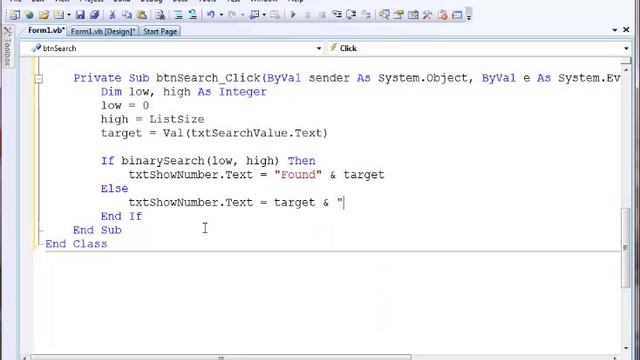Click the horizontal scrollbar at bottom

[220, 358]
